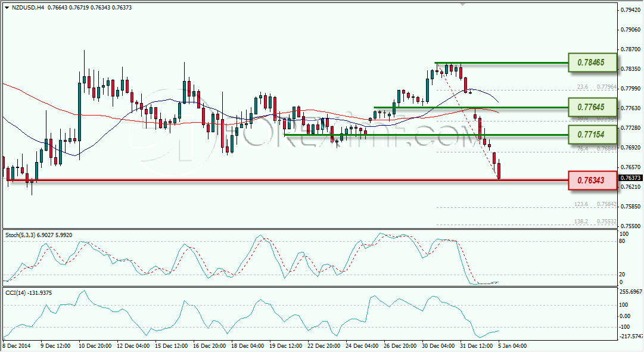The height and width of the screenshot is (352, 644).
Task: Click the Fibonacci 23.6 level text
Action: coord(583,87)
